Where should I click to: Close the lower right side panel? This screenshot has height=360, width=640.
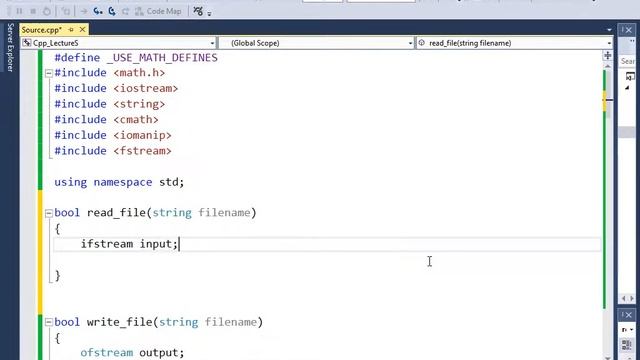coord(628,315)
